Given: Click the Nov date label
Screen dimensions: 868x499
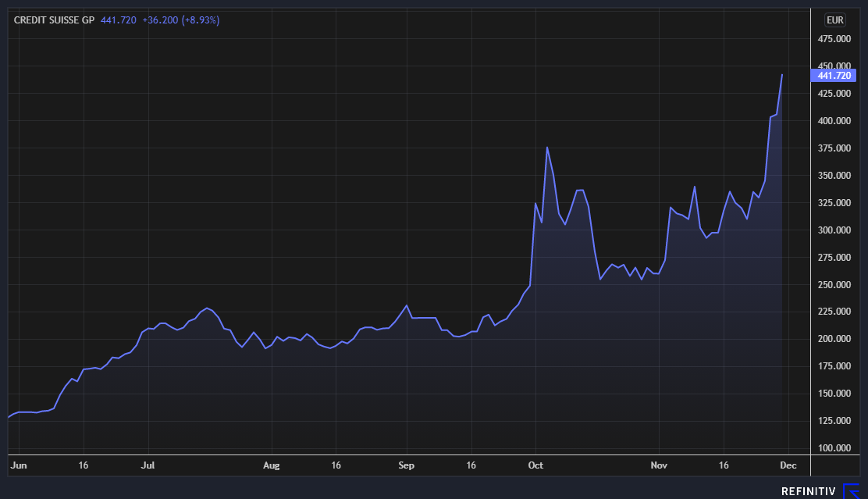Looking at the screenshot, I should pyautogui.click(x=659, y=465).
